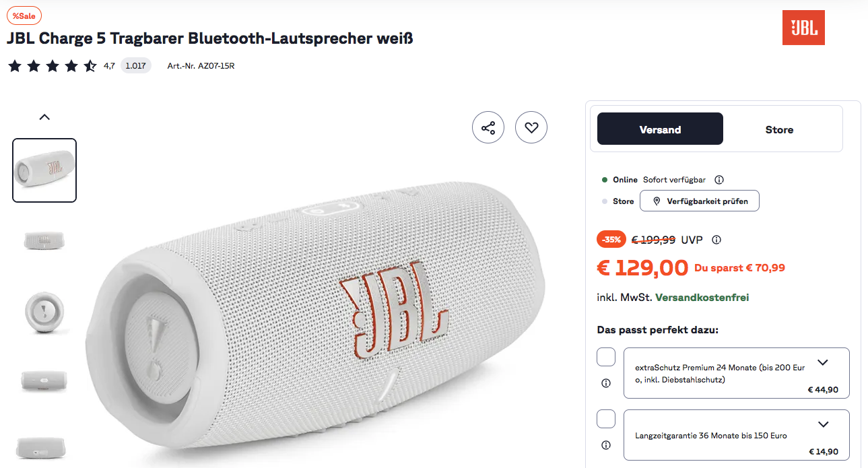Expand Langzeitgarantie 36 Monate chevron
The height and width of the screenshot is (468, 868).
pyautogui.click(x=822, y=424)
